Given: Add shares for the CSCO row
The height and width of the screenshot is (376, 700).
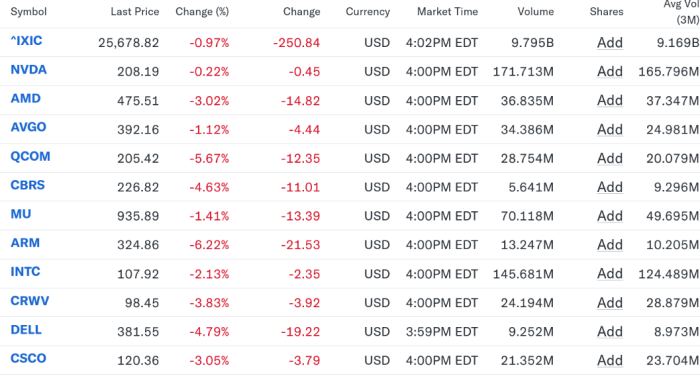Looking at the screenshot, I should pyautogui.click(x=610, y=360).
